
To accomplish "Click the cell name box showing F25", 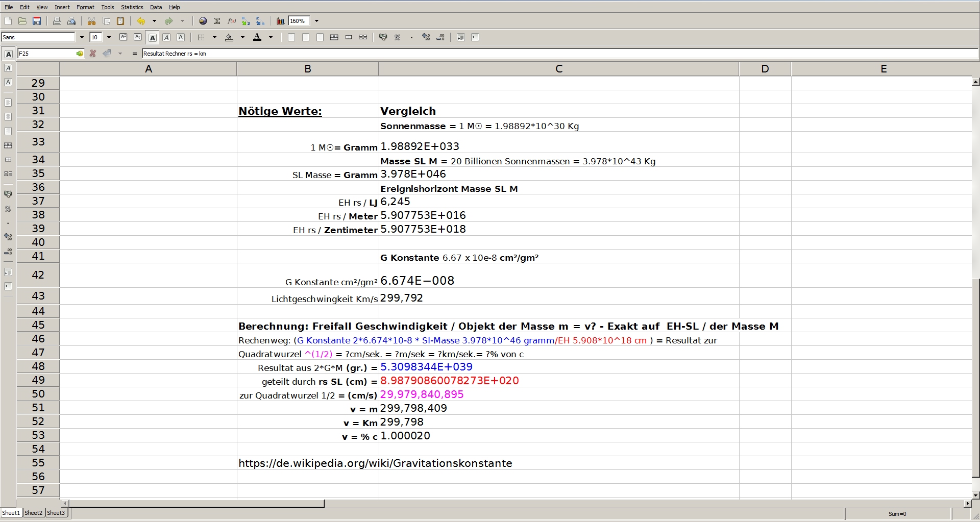I will coord(46,54).
